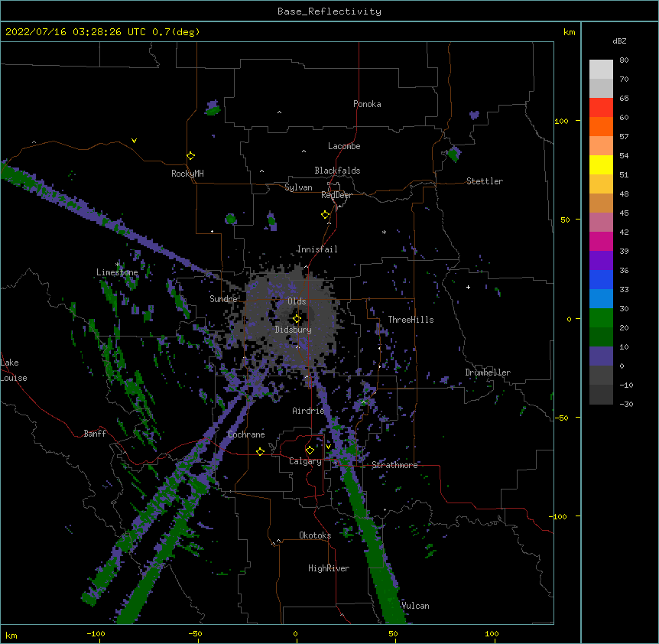Image resolution: width=659 pixels, height=644 pixels.
Task: Click the -50 tick on the vertical axis
Action: point(561,418)
